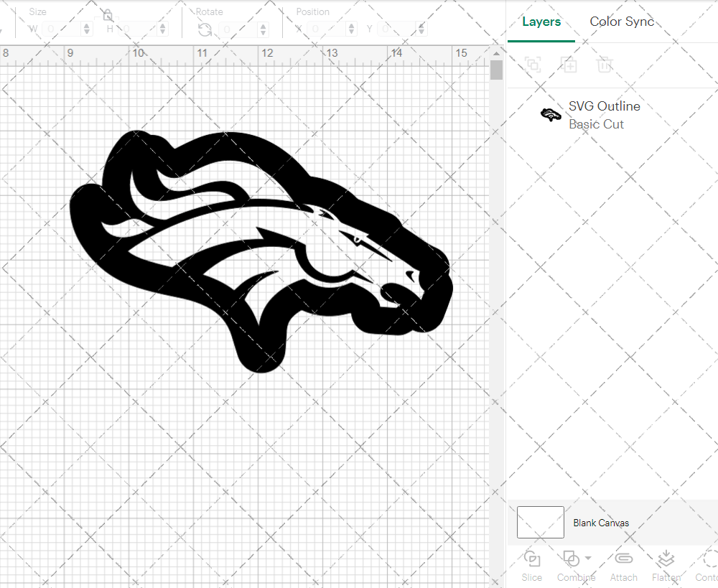Click the Rotate angle input field
The width and height of the screenshot is (718, 588).
[x=238, y=29]
